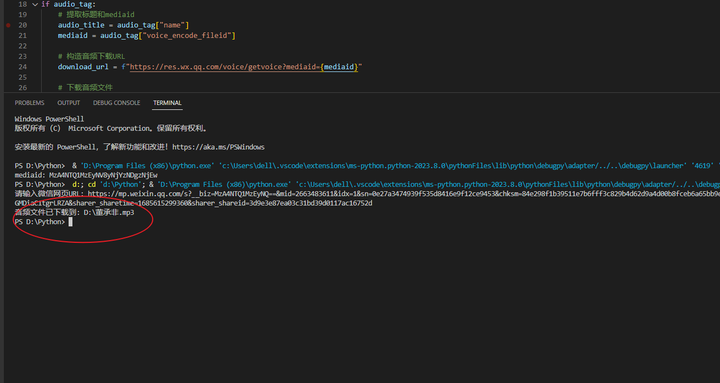Click the '音频文件已下载到' output line

click(74, 213)
